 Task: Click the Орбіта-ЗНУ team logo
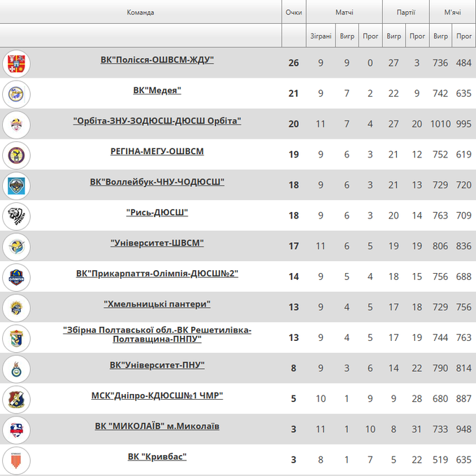click(15, 125)
